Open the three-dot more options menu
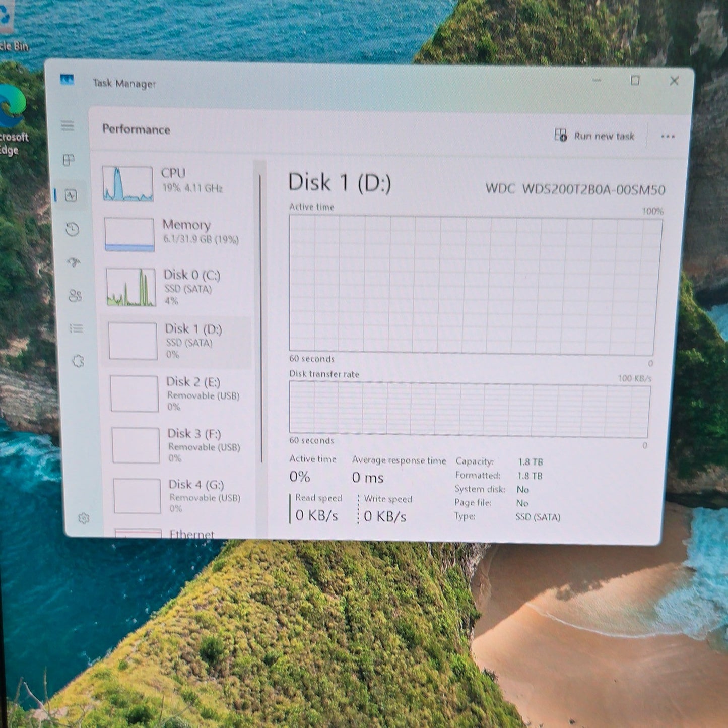Image resolution: width=728 pixels, height=728 pixels. point(668,137)
